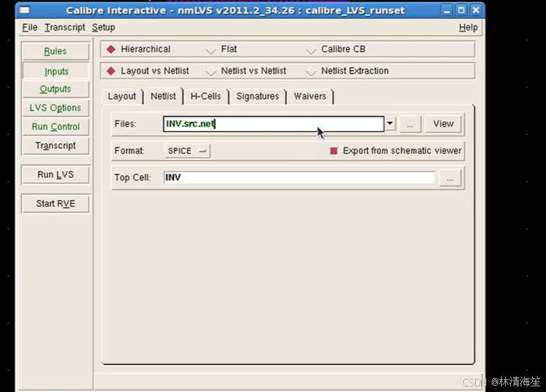
Task: View the netlist file
Action: 443,124
